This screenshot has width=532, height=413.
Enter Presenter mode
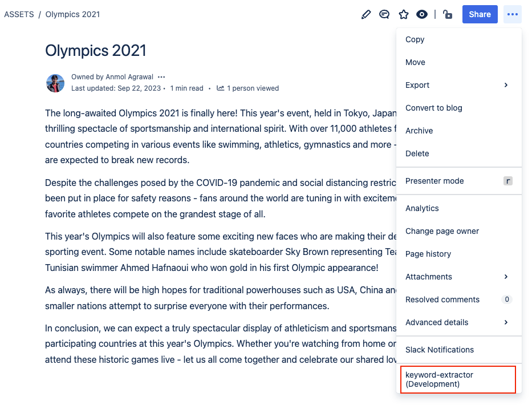coord(434,181)
